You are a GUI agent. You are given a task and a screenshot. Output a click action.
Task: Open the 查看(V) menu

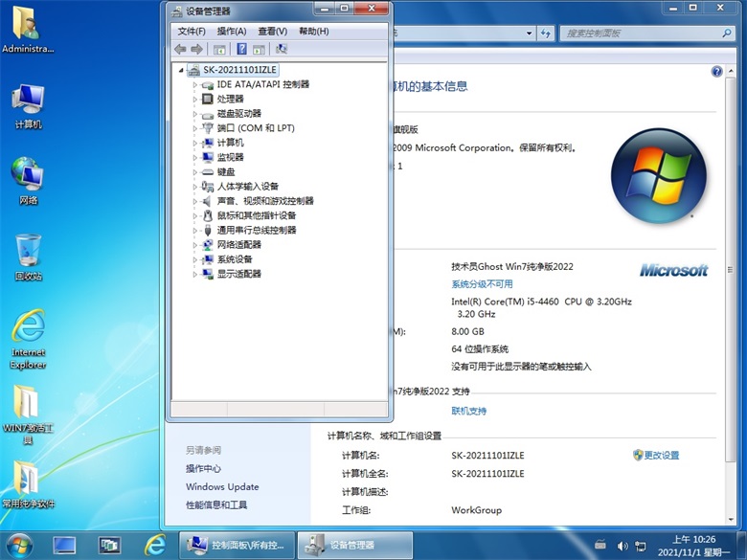point(272,31)
